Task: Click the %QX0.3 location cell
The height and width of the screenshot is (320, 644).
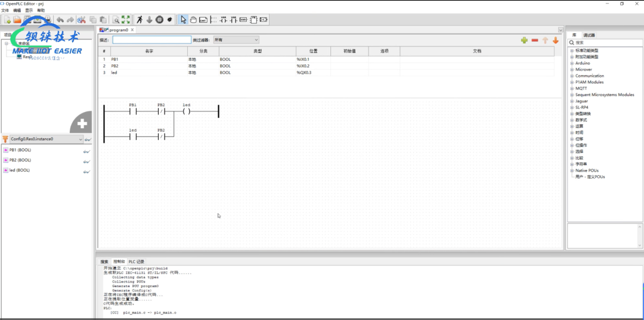Action: click(x=314, y=73)
